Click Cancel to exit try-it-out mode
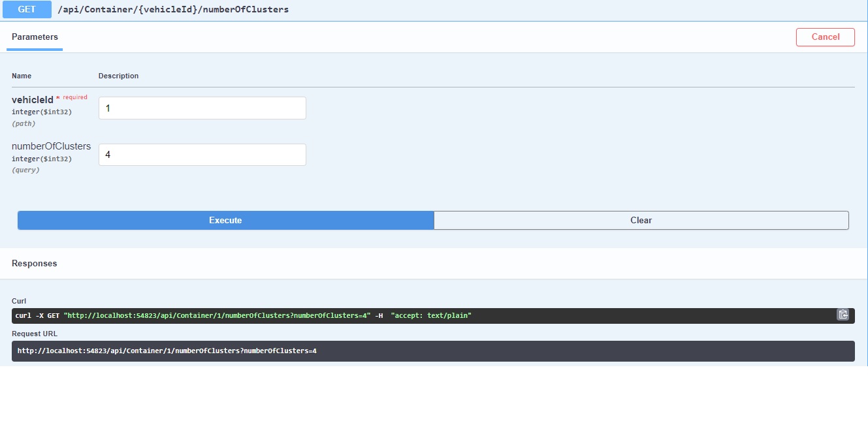The width and height of the screenshot is (868, 423). (825, 37)
